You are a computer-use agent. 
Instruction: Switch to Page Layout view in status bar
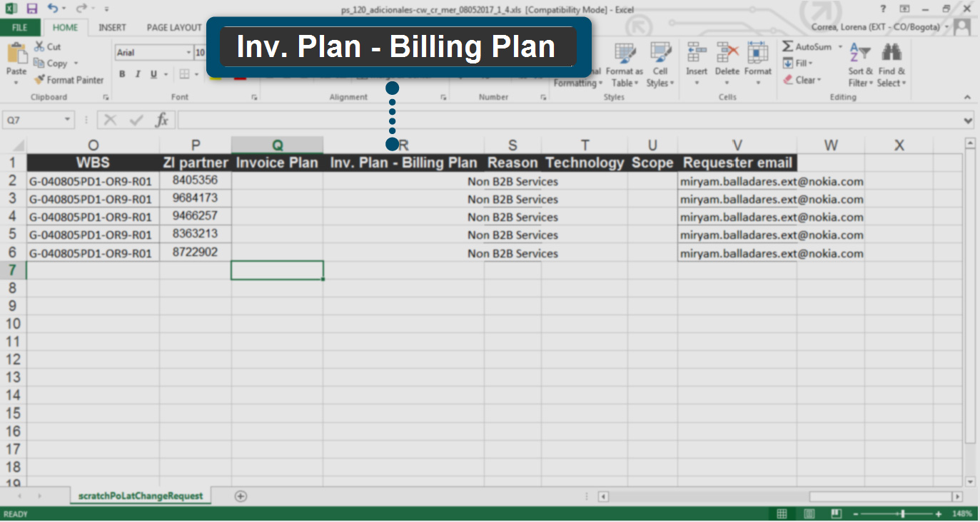point(809,513)
